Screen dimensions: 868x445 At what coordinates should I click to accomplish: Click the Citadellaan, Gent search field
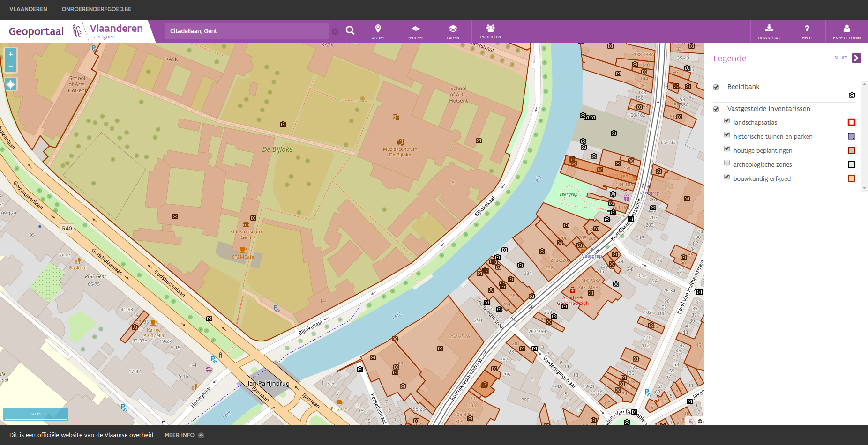tap(247, 31)
